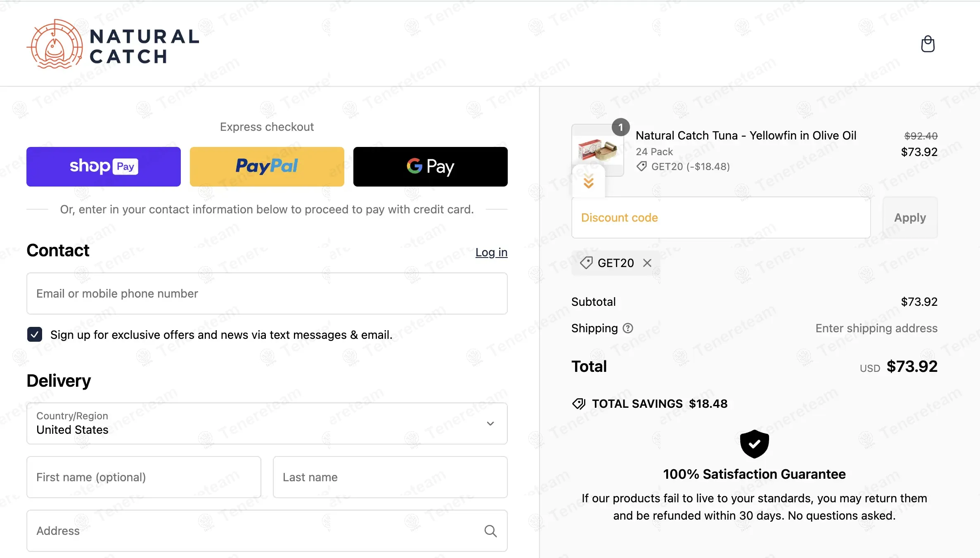Viewport: 980px width, 558px height.
Task: Focus the Discount code field
Action: 721,218
